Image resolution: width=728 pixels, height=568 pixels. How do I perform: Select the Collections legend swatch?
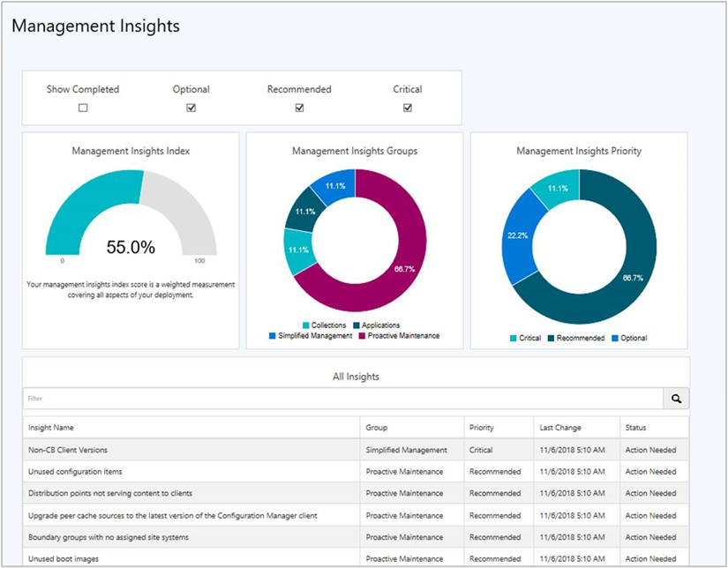click(x=305, y=325)
